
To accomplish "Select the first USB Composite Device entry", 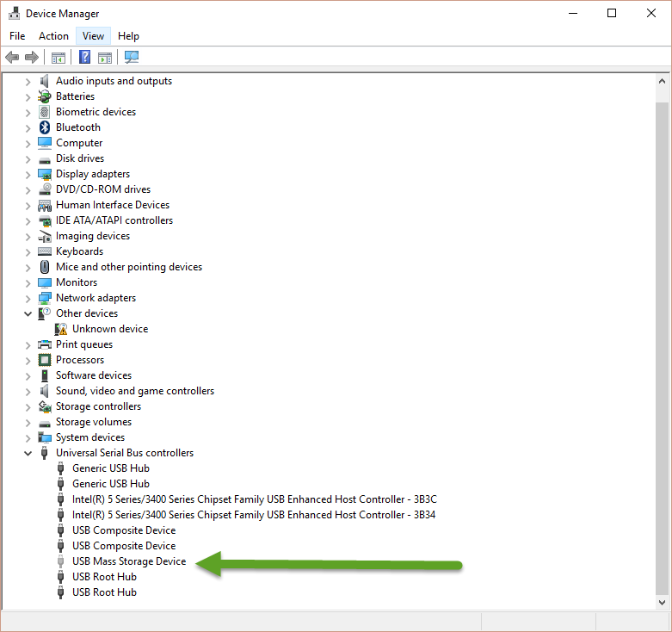I will pyautogui.click(x=124, y=530).
